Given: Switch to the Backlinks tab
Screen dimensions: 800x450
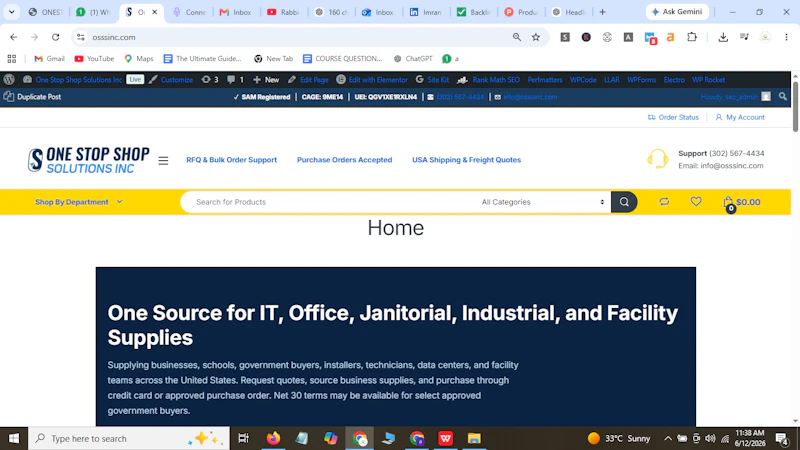Looking at the screenshot, I should pos(473,12).
